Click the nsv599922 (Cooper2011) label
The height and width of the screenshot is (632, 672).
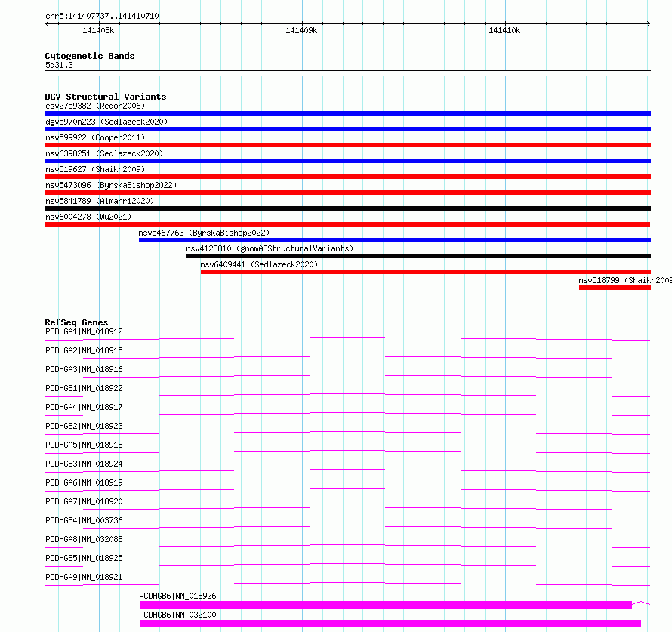[95, 137]
